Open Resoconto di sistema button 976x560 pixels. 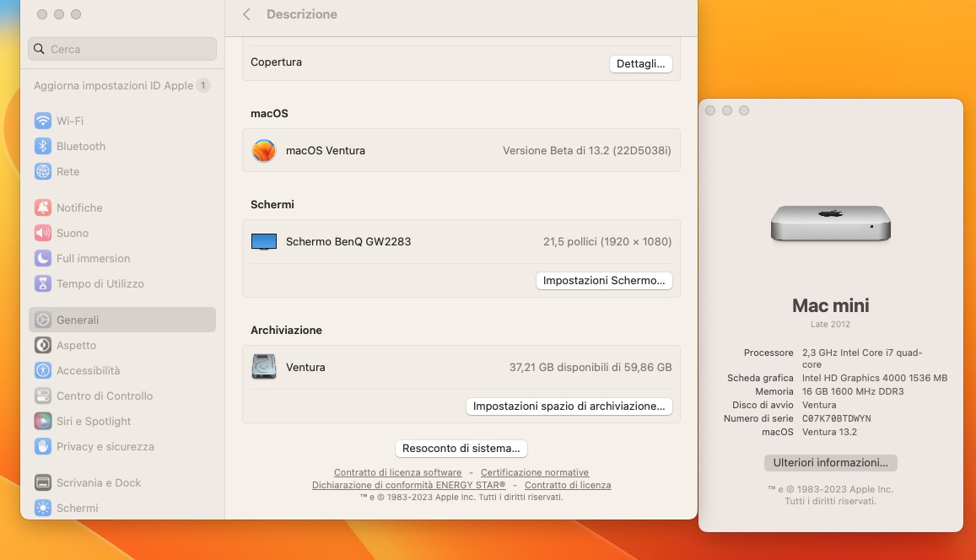click(x=461, y=449)
